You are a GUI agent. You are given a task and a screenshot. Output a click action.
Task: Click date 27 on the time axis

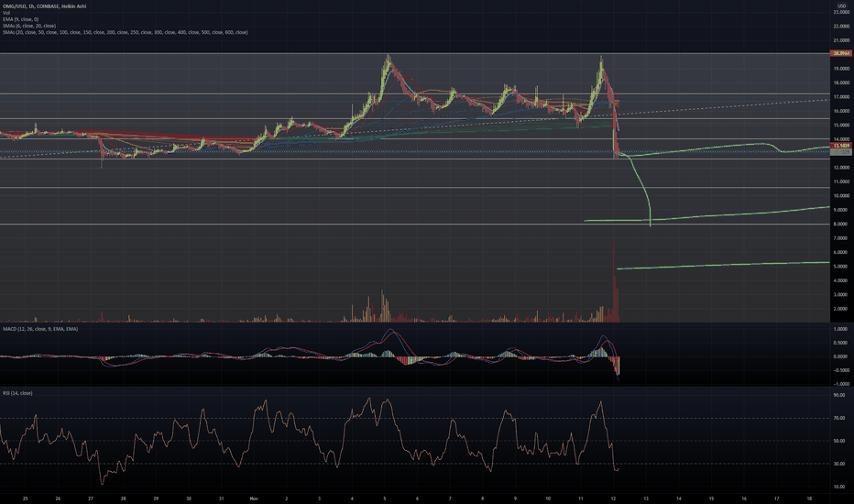[x=91, y=499]
